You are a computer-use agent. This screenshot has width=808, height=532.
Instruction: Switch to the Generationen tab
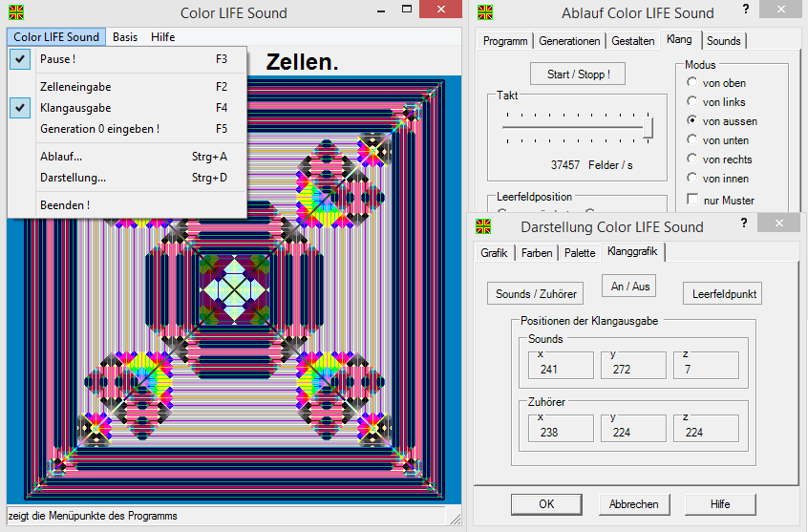(569, 41)
